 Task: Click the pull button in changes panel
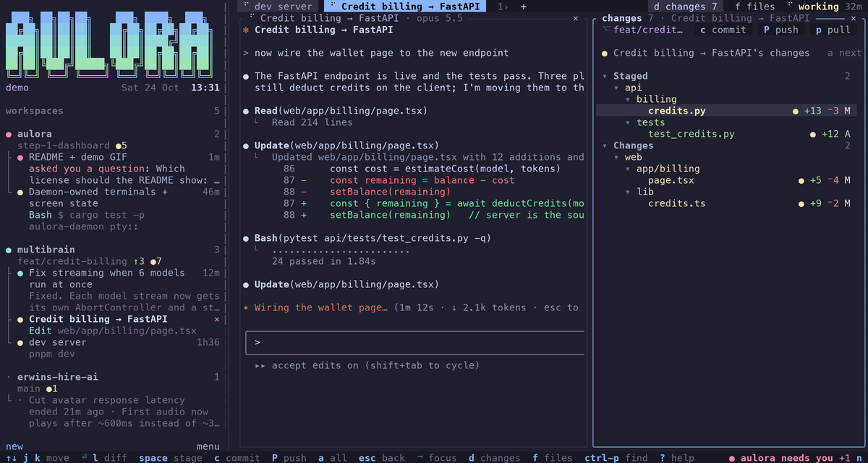tap(833, 30)
